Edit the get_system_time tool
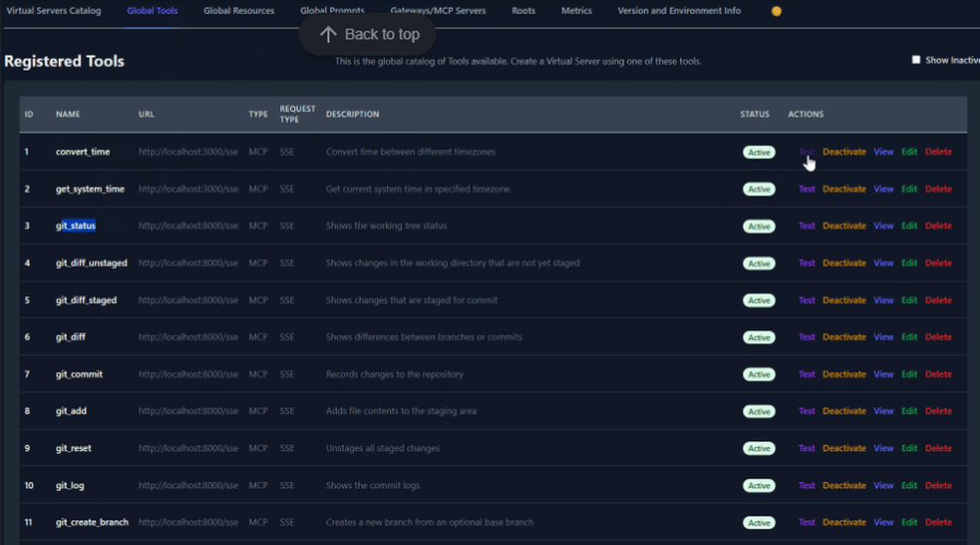Viewport: 980px width, 545px height. click(908, 189)
